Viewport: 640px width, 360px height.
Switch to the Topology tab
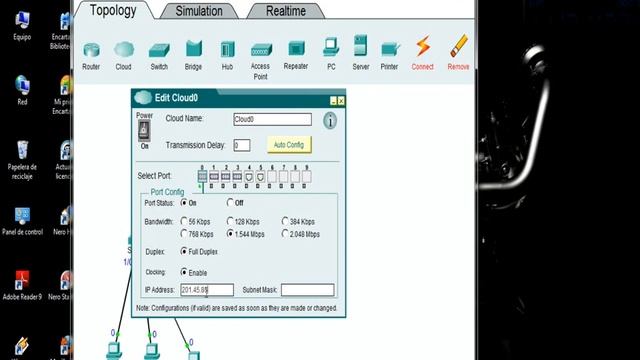pyautogui.click(x=113, y=11)
